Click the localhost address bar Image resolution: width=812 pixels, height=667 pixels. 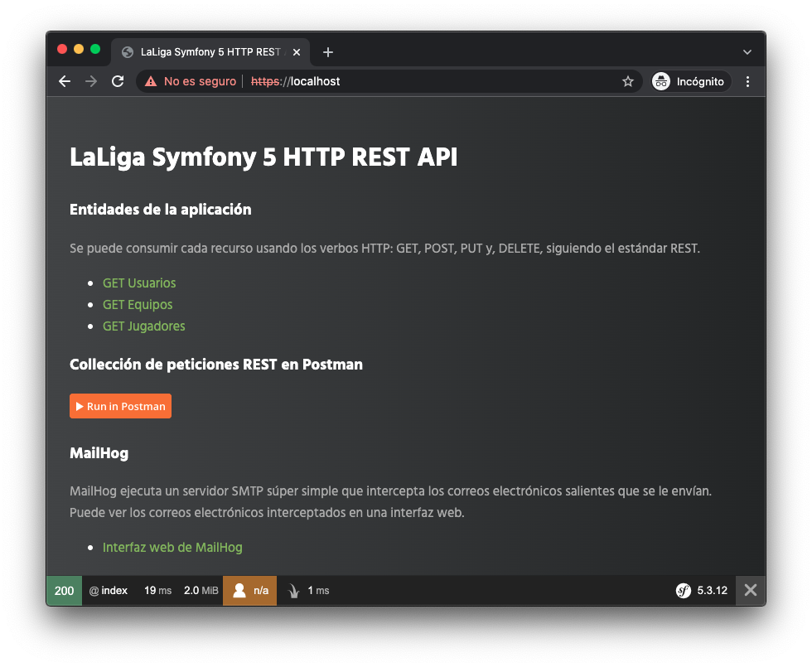coord(389,81)
